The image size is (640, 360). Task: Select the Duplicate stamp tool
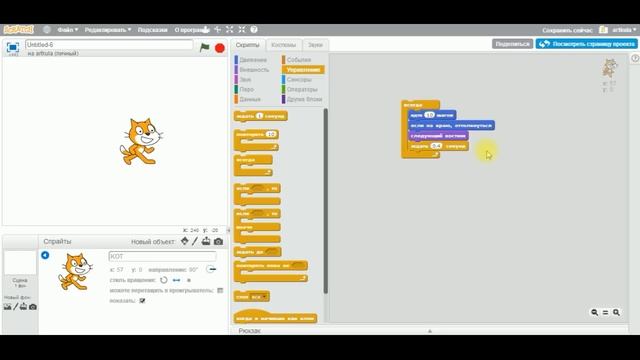click(206, 29)
